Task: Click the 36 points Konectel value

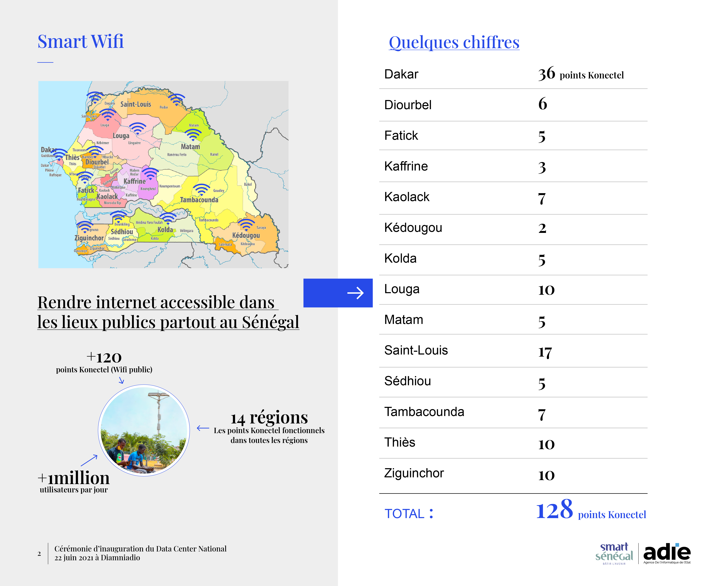Action: pos(581,74)
